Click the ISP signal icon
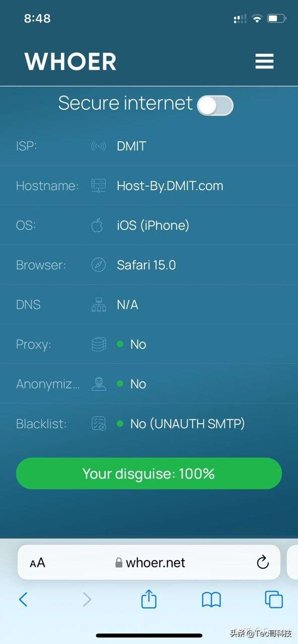This screenshot has height=644, width=298. (x=99, y=146)
